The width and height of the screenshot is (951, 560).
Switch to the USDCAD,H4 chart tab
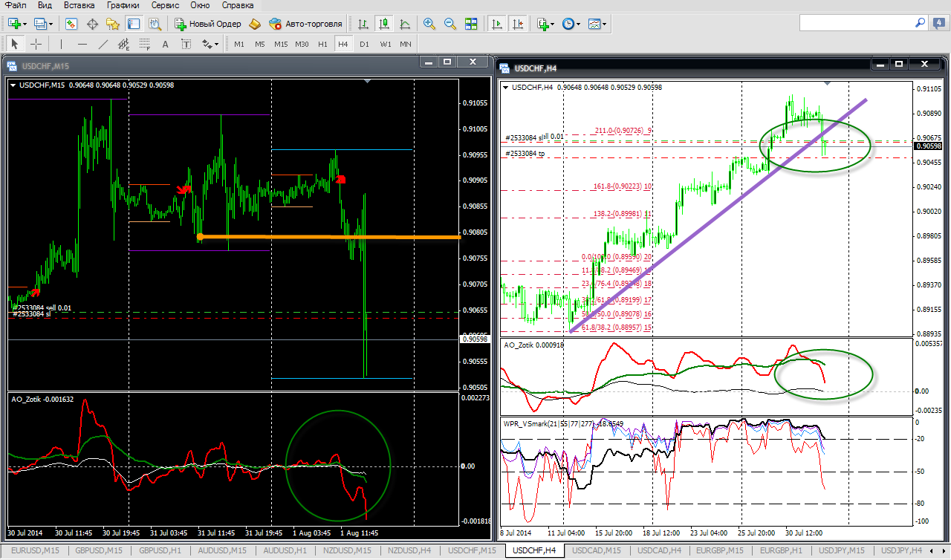[660, 550]
